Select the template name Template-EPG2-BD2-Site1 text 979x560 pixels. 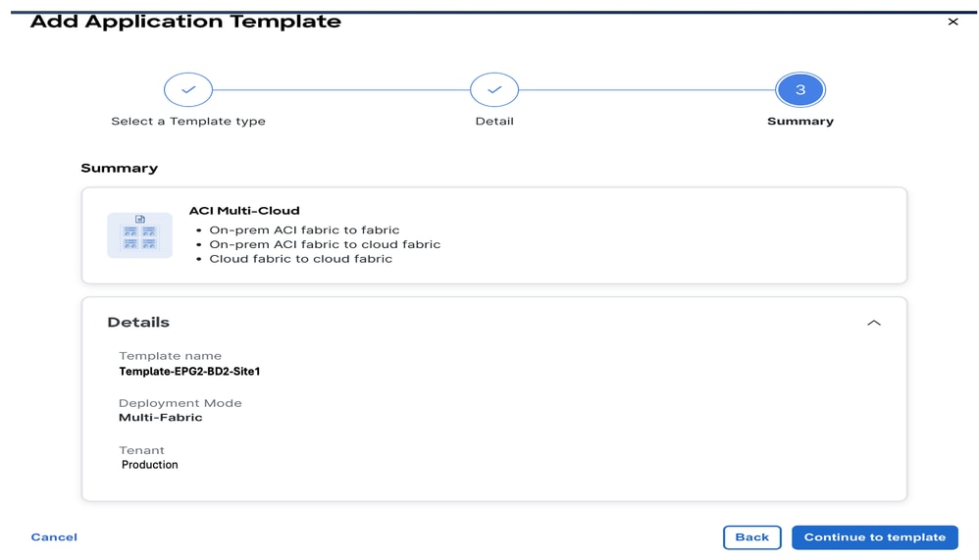(x=189, y=372)
